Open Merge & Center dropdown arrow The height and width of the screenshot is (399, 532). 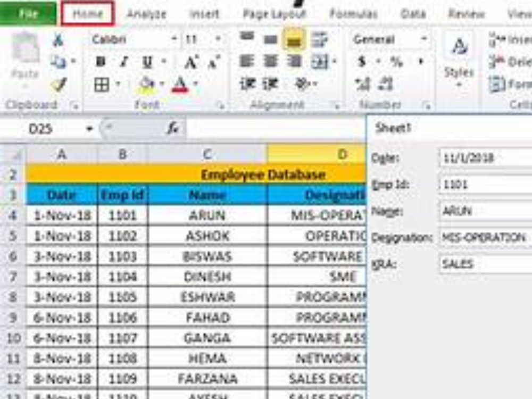click(x=335, y=62)
